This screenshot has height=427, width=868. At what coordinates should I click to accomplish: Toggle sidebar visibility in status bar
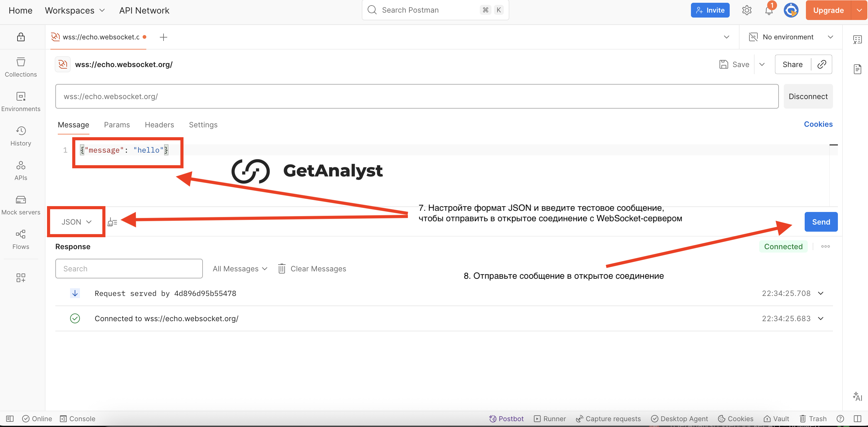(10, 418)
